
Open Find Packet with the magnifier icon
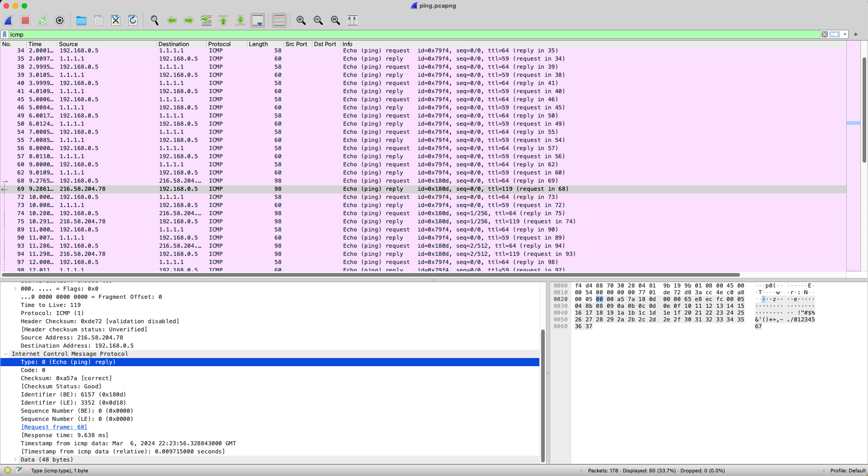pos(155,20)
